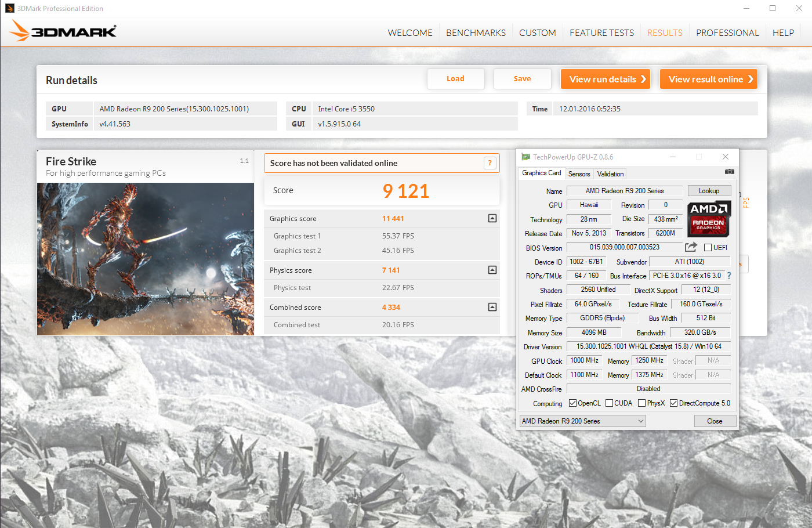Select the Graphics Card tab in GPU-Z
The image size is (812, 528).
click(x=542, y=173)
